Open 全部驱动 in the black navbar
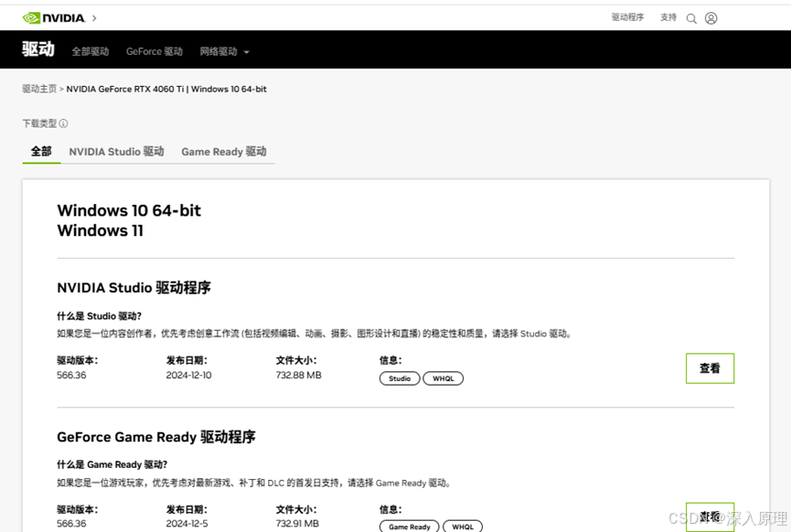This screenshot has height=532, width=791. (x=91, y=51)
